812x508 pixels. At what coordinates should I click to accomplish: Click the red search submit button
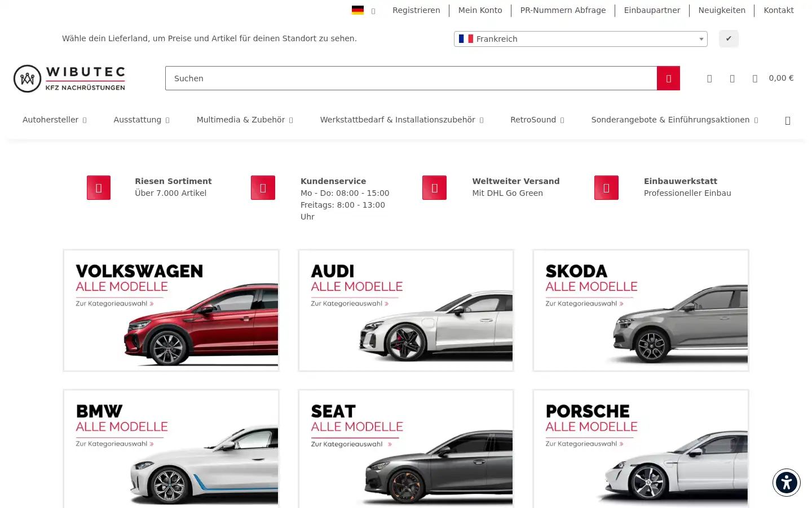coord(668,78)
